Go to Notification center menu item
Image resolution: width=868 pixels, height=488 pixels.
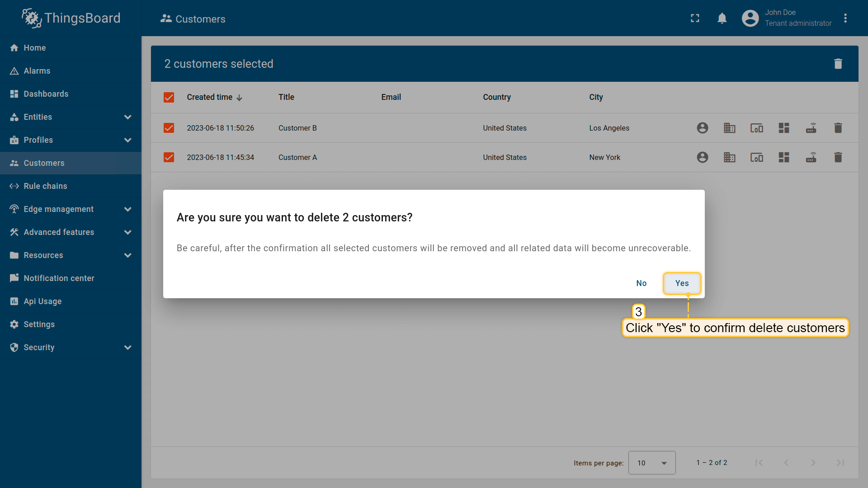59,278
